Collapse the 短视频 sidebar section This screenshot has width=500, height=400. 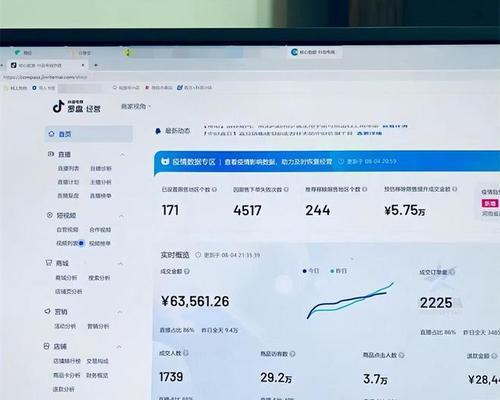[x=121, y=216]
